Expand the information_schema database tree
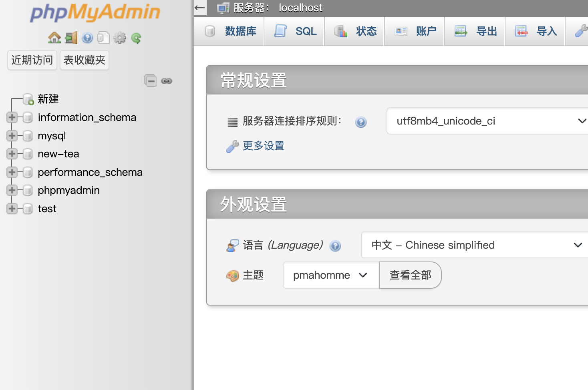 tap(12, 117)
